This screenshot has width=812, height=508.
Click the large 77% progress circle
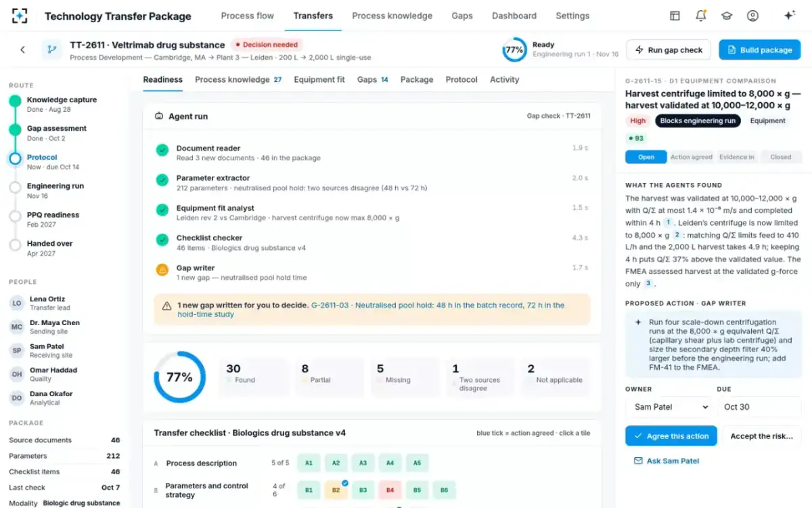[179, 377]
